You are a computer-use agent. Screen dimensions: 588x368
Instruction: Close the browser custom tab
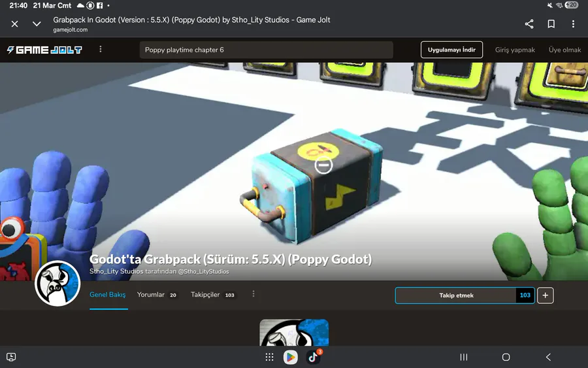[14, 24]
